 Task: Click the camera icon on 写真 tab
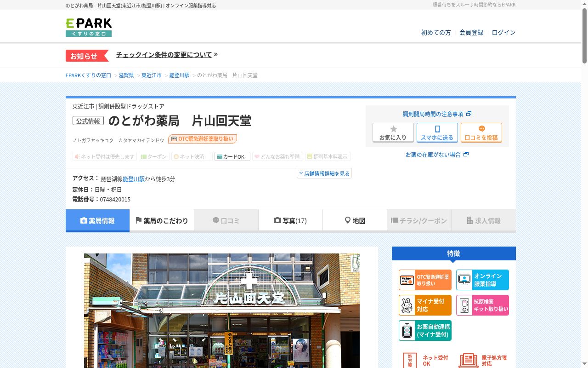[277, 220]
